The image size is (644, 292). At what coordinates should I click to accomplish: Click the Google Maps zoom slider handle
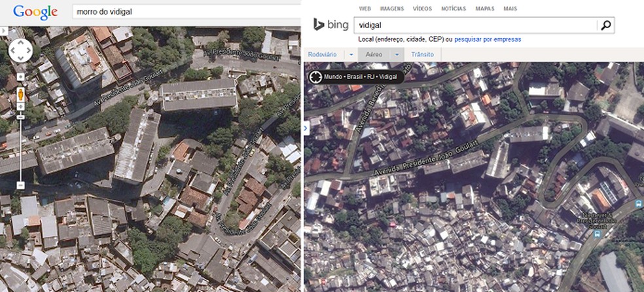(20, 118)
